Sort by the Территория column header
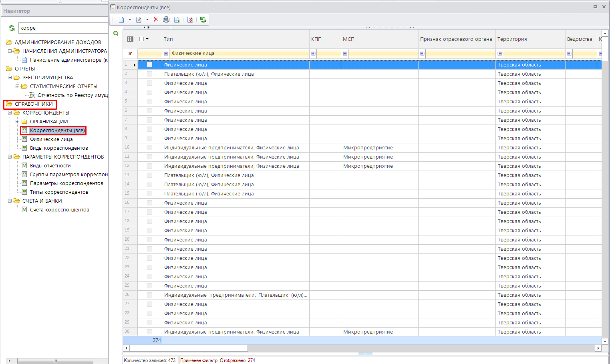The image size is (610, 364). click(530, 39)
